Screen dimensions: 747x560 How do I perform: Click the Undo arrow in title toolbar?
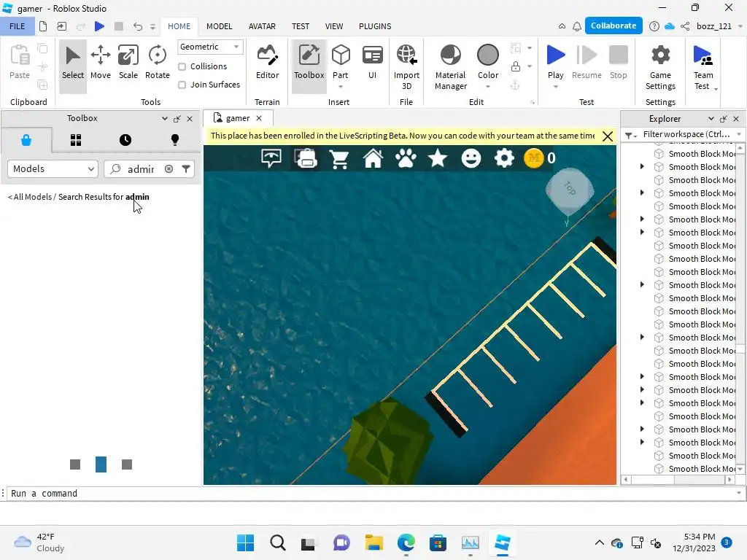138,26
